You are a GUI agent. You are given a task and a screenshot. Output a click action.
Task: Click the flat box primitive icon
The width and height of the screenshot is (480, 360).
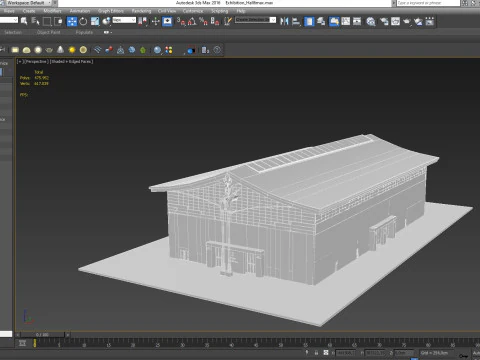(x=15, y=50)
